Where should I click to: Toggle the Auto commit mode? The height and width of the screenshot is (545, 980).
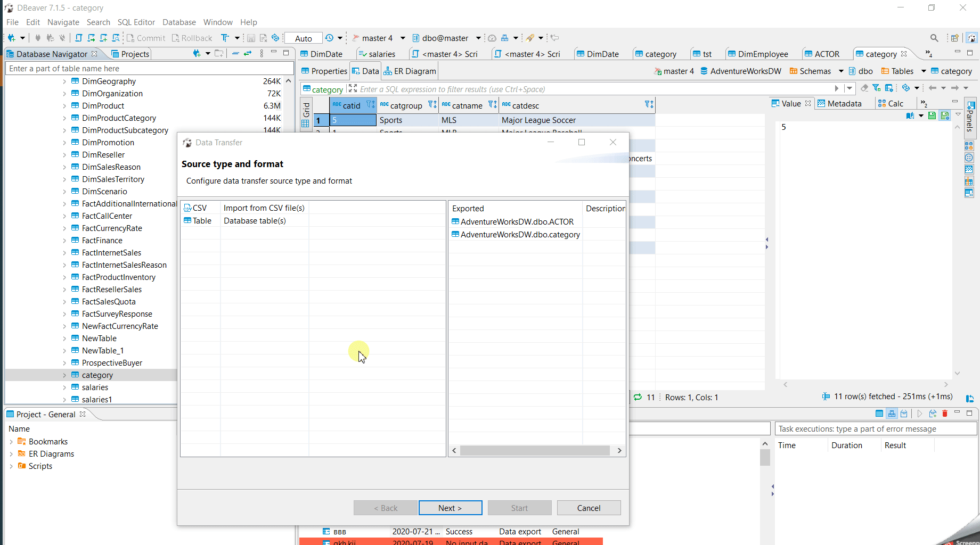point(303,38)
